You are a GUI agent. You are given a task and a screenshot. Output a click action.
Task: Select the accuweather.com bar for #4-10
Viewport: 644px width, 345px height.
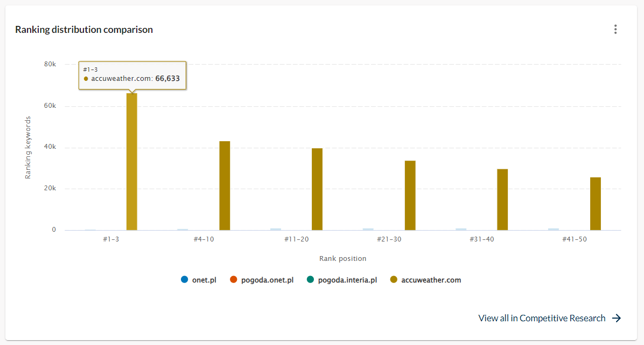pyautogui.click(x=225, y=186)
